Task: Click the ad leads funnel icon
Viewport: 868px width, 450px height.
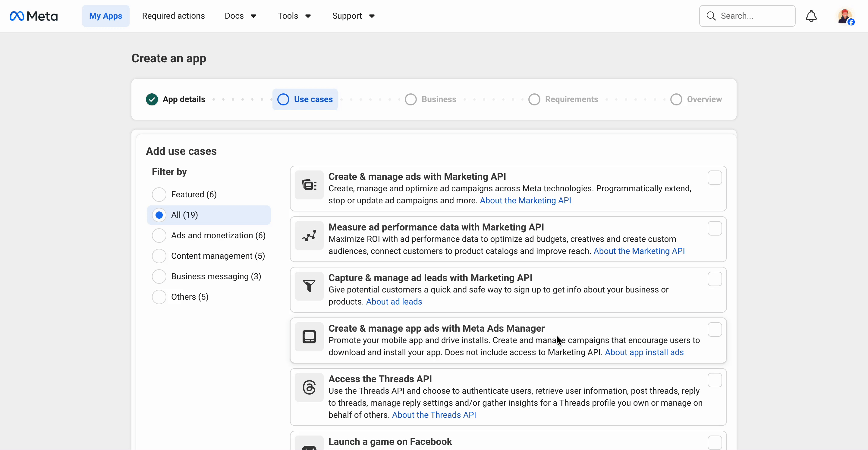Action: tap(309, 286)
